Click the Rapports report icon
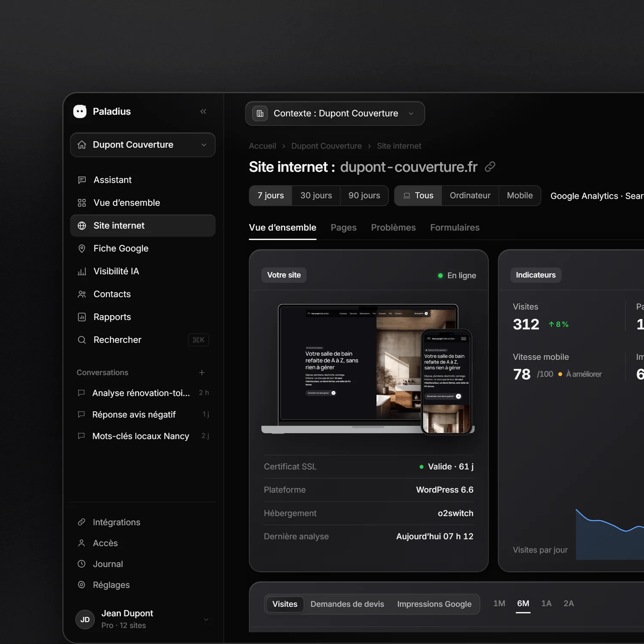The width and height of the screenshot is (644, 644). [82, 317]
